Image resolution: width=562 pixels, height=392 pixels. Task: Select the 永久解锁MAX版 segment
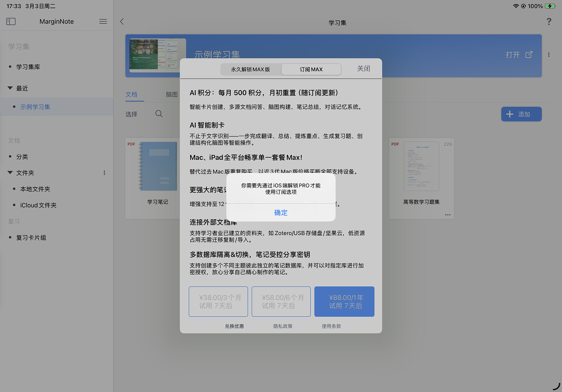(x=251, y=69)
